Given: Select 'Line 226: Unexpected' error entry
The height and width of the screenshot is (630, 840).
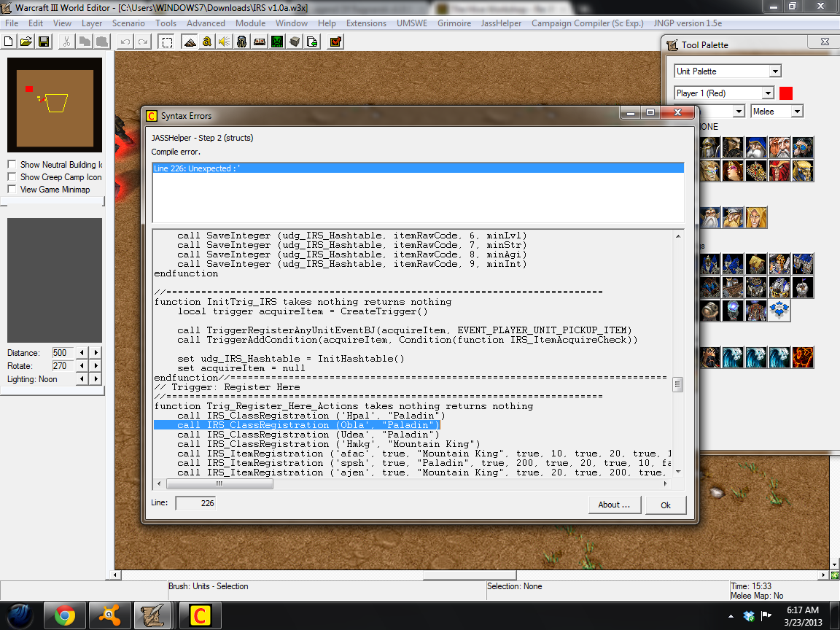Looking at the screenshot, I should (x=418, y=168).
